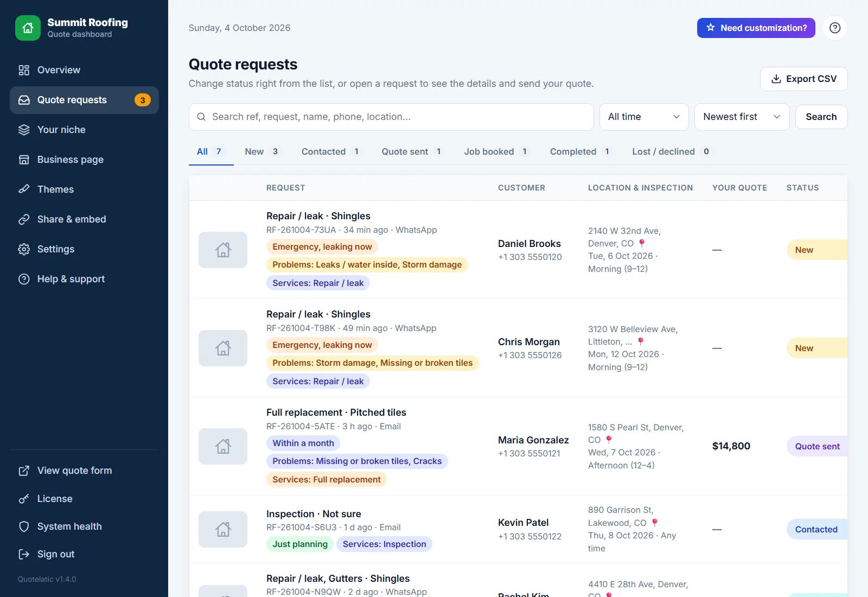Viewport: 868px width, 597px height.
Task: Open Business page in the sidebar
Action: (x=84, y=160)
